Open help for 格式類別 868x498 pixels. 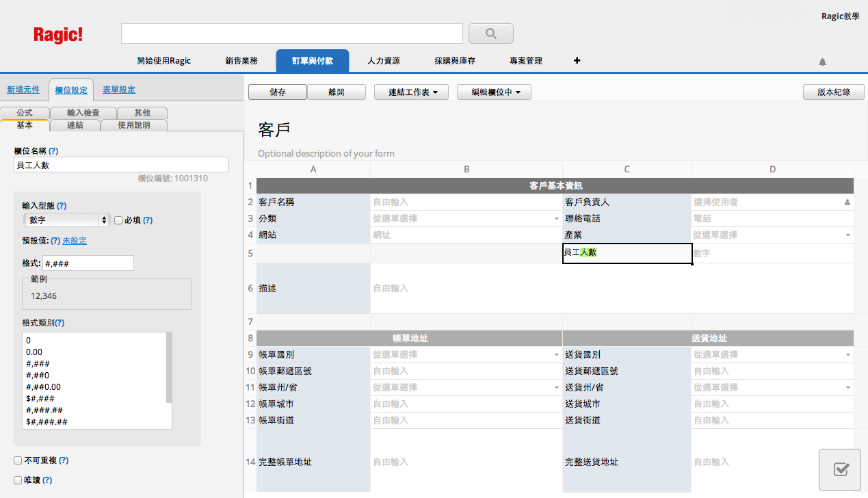pyautogui.click(x=60, y=322)
